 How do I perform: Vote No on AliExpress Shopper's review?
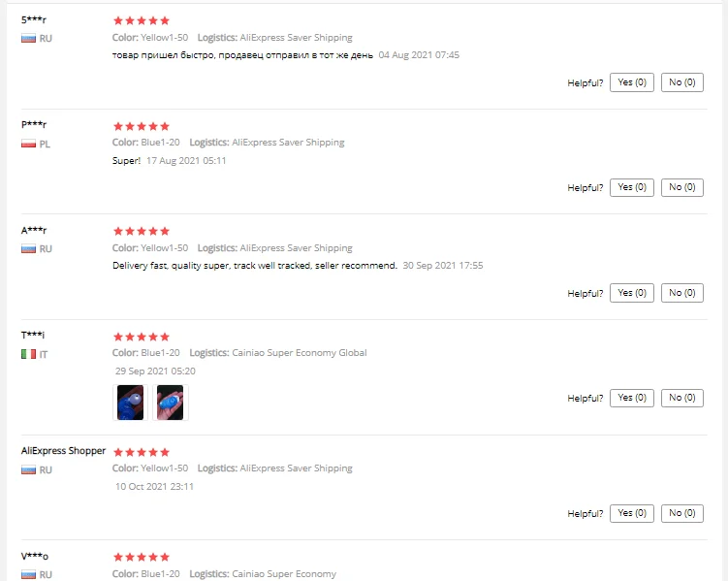tap(682, 514)
